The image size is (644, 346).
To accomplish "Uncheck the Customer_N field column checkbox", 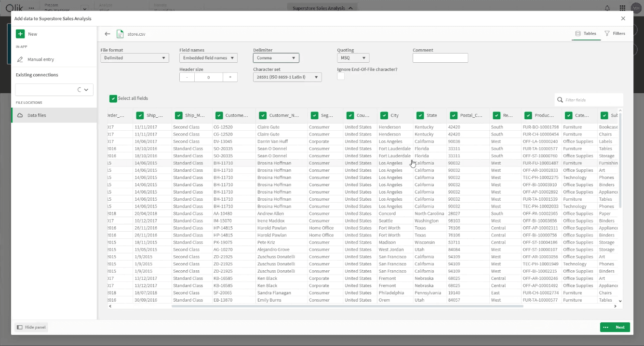I will [x=263, y=115].
